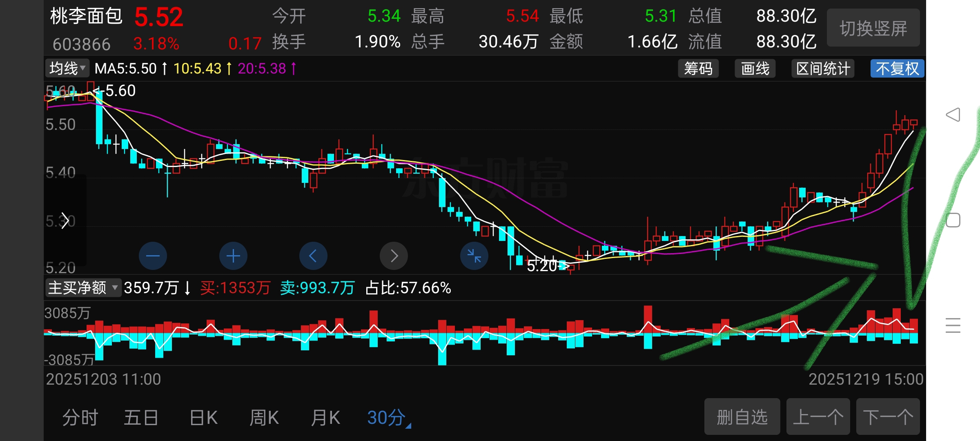This screenshot has height=441, width=980.
Task: Zoom out chart with minus icon
Action: [x=153, y=256]
